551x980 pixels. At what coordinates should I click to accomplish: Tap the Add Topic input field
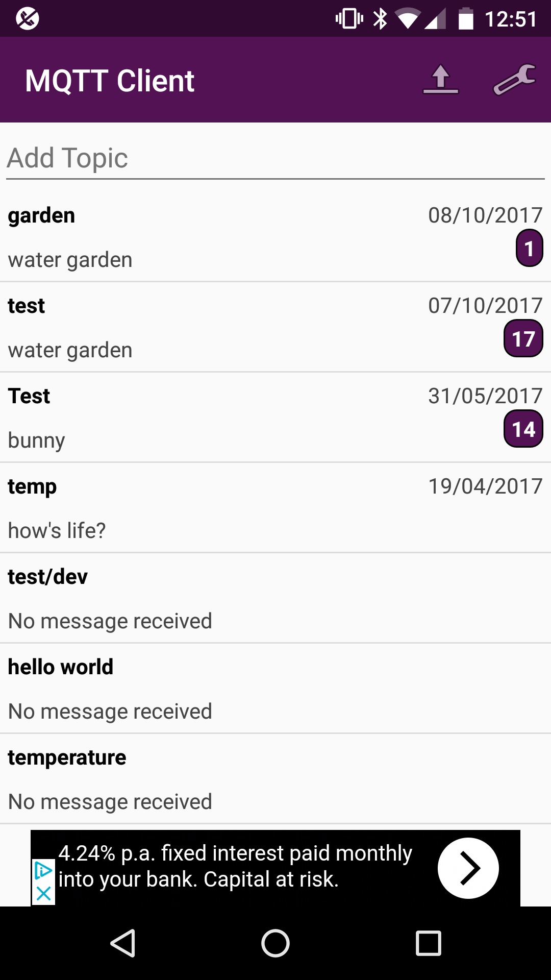click(275, 158)
